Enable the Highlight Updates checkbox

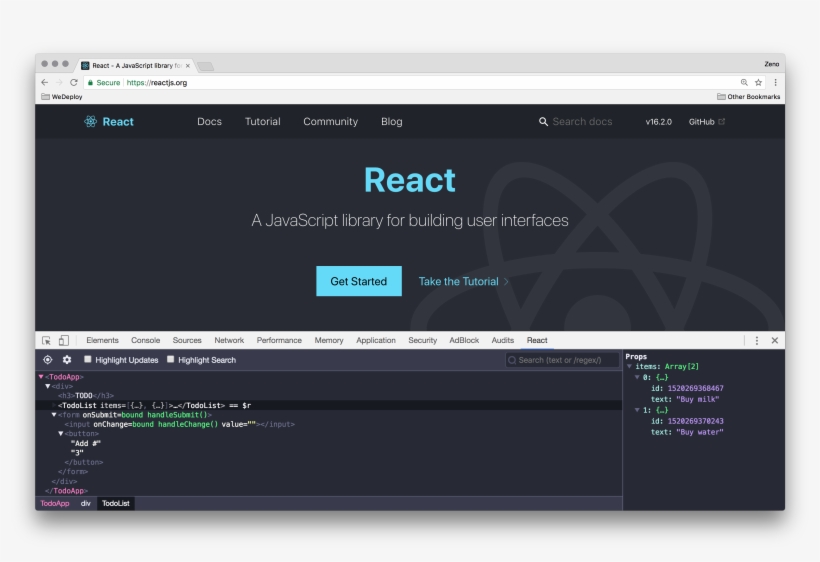coord(88,359)
